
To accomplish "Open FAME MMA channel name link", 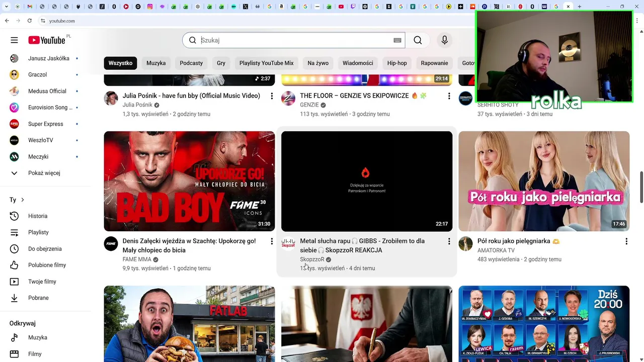I will point(137,259).
